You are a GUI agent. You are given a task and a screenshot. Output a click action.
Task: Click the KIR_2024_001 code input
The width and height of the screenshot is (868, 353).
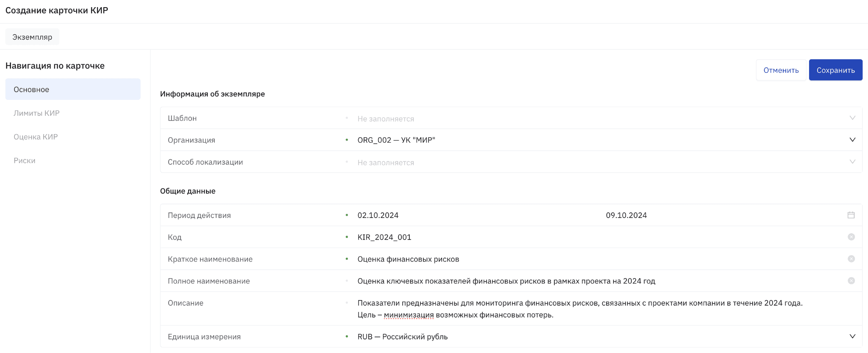tap(600, 237)
